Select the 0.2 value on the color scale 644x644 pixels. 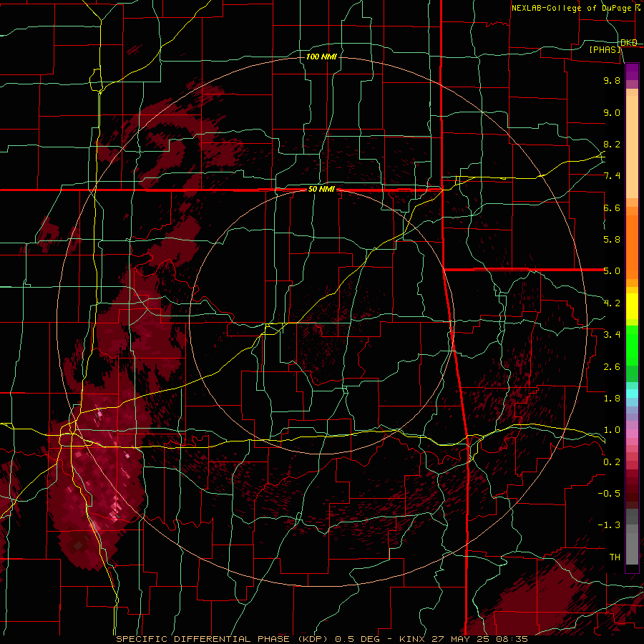tap(612, 462)
